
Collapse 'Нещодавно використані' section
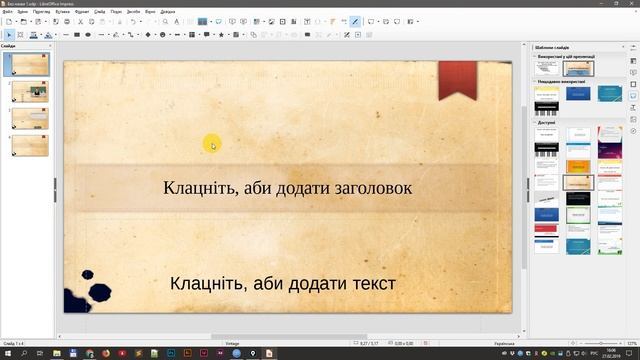coord(535,82)
